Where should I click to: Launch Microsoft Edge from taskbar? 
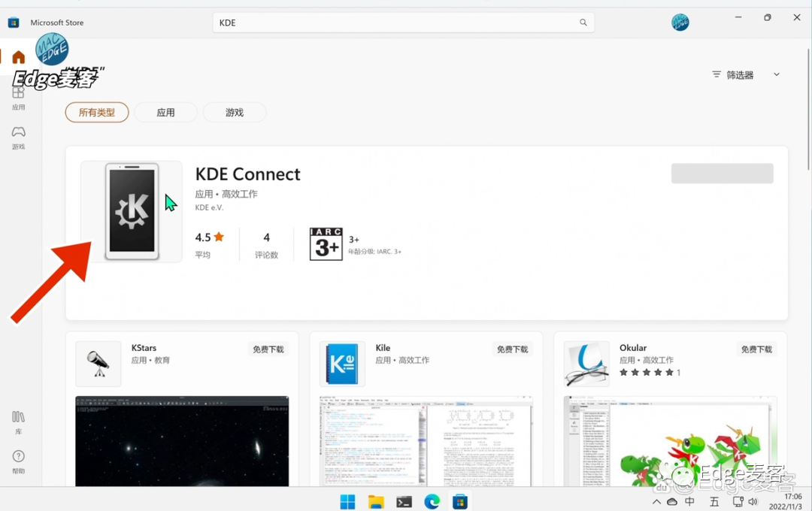pos(432,502)
